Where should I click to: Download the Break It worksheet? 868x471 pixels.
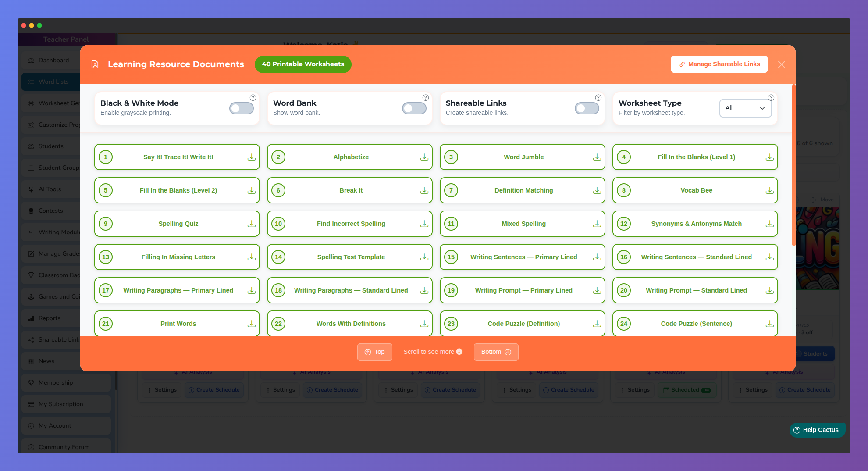pos(424,190)
